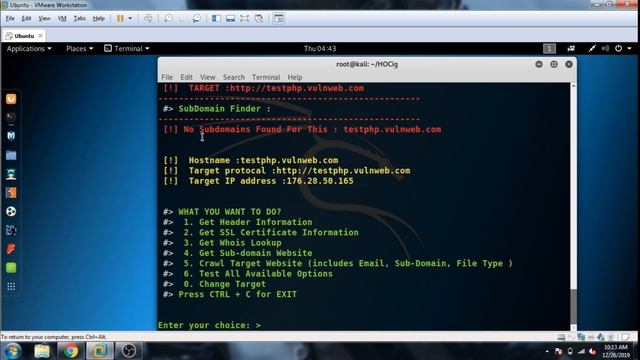Open terminal window Edit menu
The image size is (640, 360).
click(x=187, y=77)
